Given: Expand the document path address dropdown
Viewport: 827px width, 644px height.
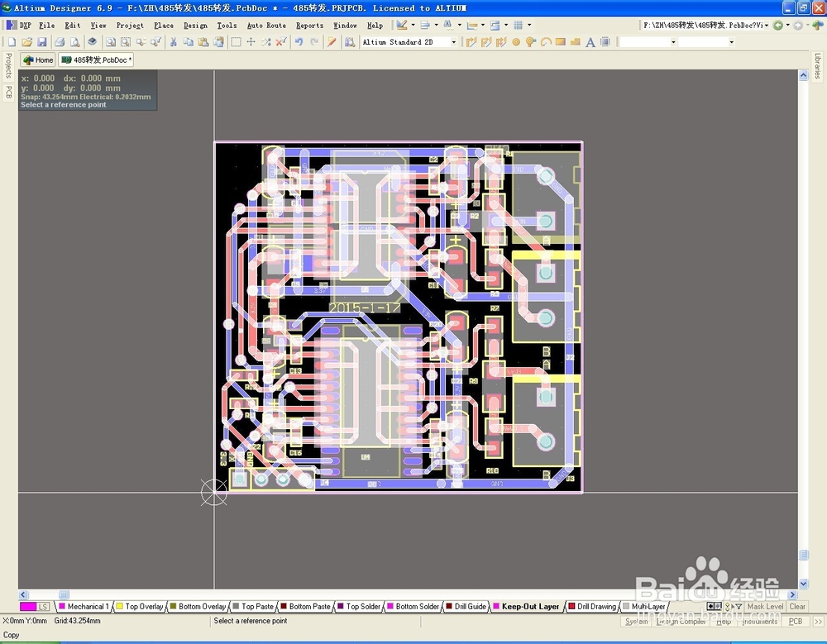Looking at the screenshot, I should click(x=767, y=26).
